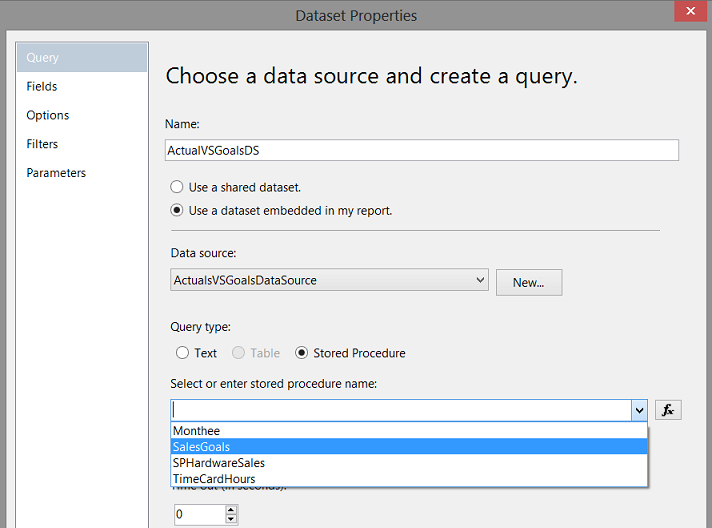Switch to the Filters page
The image size is (712, 528).
point(42,144)
